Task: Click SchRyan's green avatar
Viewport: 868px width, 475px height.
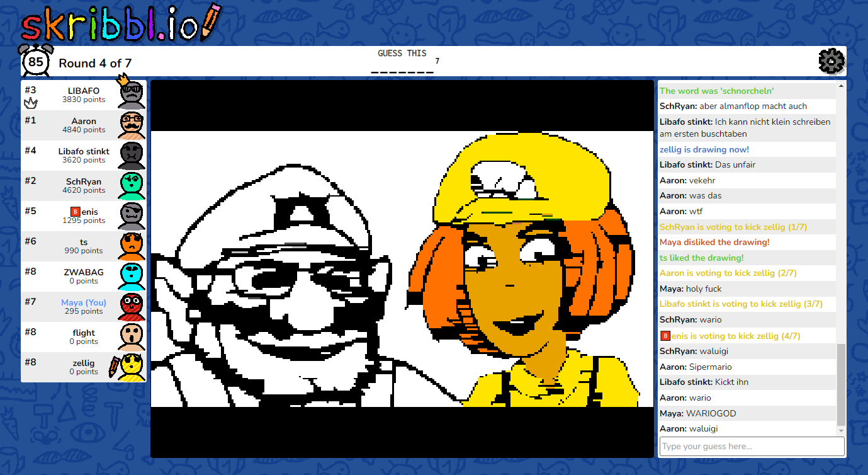Action: [132, 186]
